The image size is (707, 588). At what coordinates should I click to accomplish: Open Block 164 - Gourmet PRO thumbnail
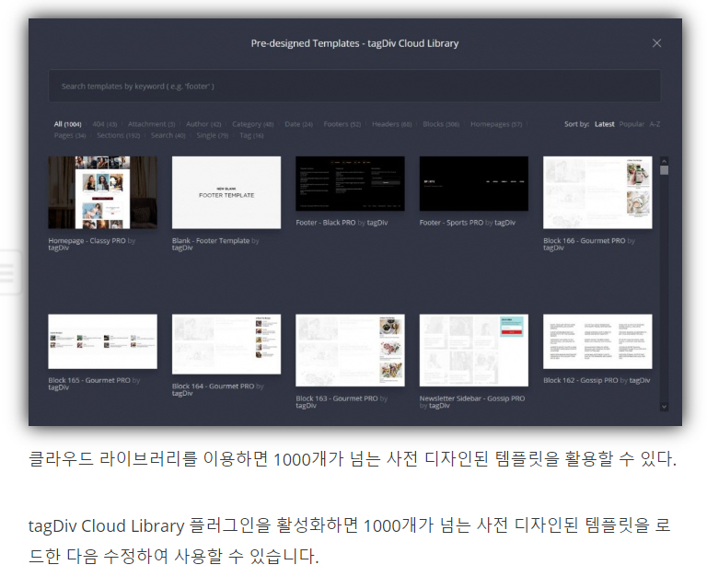tap(226, 344)
